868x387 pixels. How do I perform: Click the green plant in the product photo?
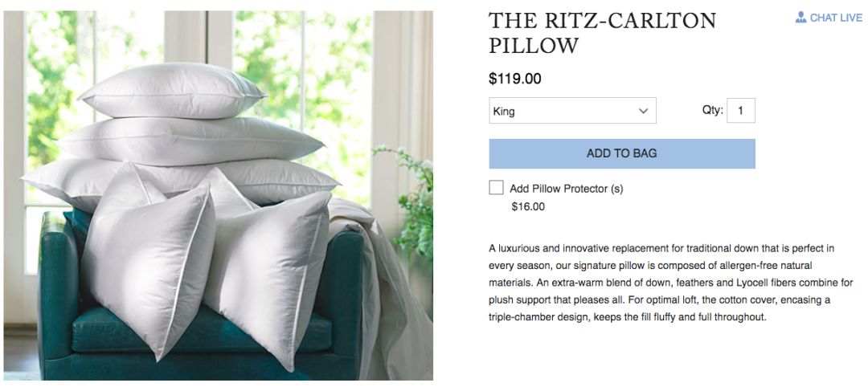point(414,209)
